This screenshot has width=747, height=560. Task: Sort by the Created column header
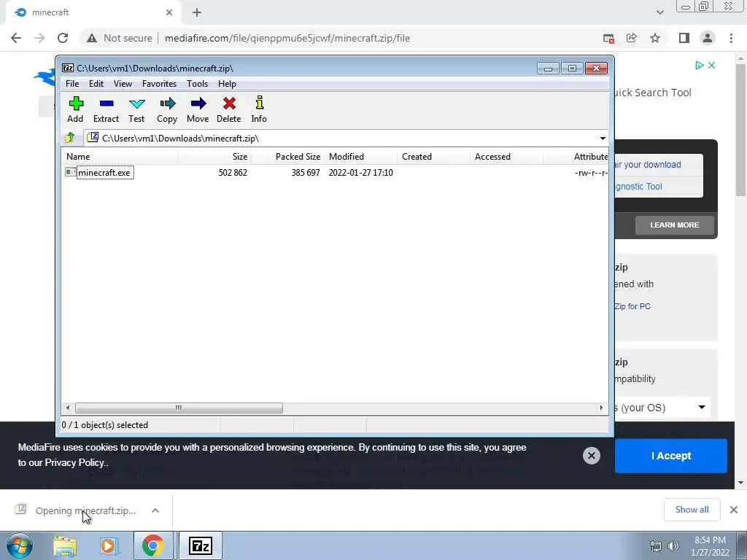[x=433, y=157]
